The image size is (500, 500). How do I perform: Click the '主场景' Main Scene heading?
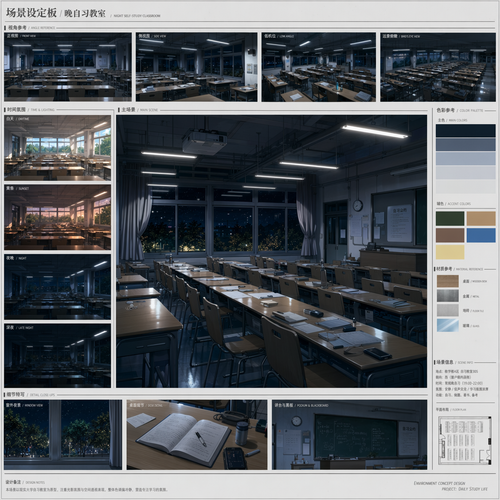pyautogui.click(x=128, y=109)
